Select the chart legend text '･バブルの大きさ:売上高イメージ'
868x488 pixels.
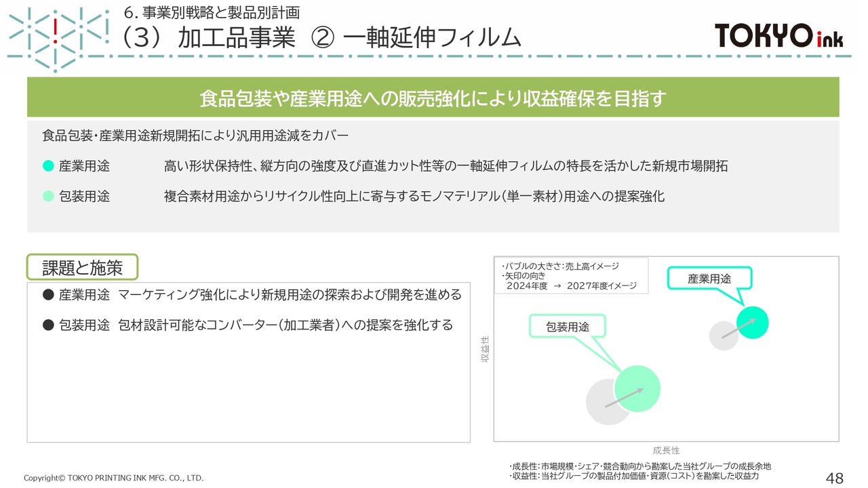[x=559, y=266]
